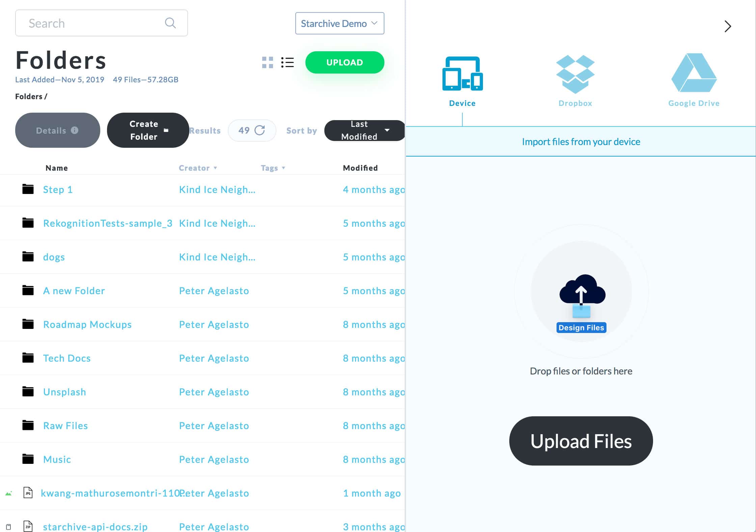This screenshot has height=532, width=756.
Task: Collapse upload panel with right chevron
Action: click(727, 26)
